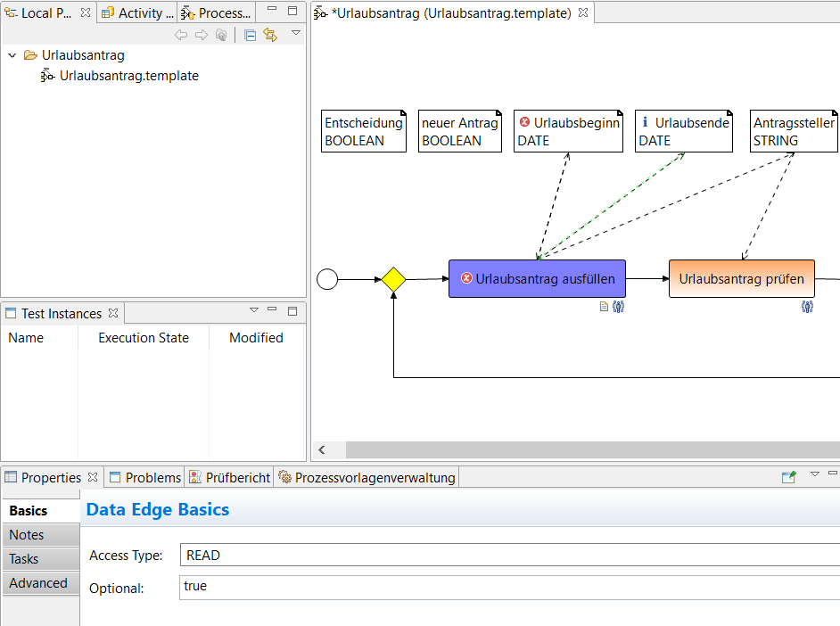This screenshot has width=840, height=626.
Task: Click staff assignment icon below prüfen
Action: tap(807, 307)
